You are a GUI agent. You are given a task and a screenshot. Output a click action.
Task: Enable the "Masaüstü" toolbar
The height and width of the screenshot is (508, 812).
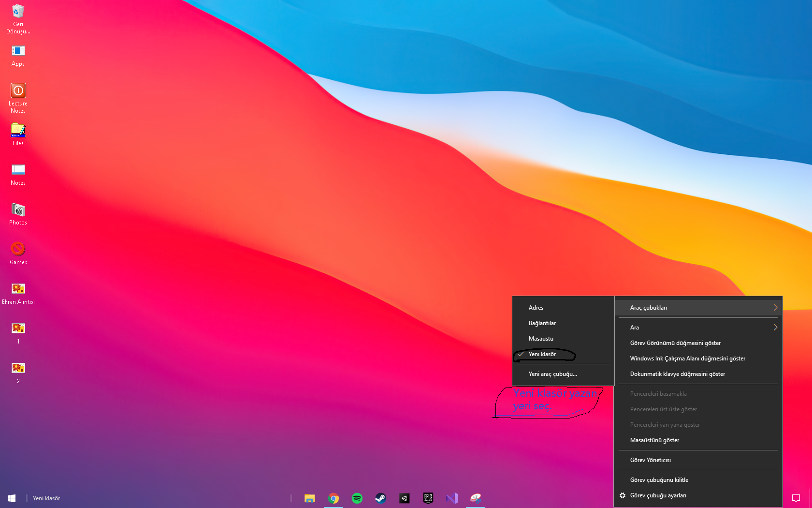(x=541, y=339)
